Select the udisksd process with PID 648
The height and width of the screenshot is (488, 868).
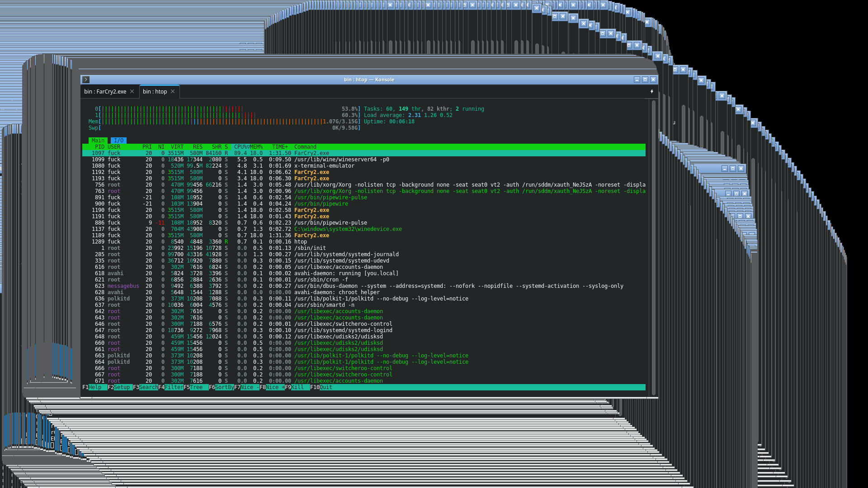click(364, 337)
